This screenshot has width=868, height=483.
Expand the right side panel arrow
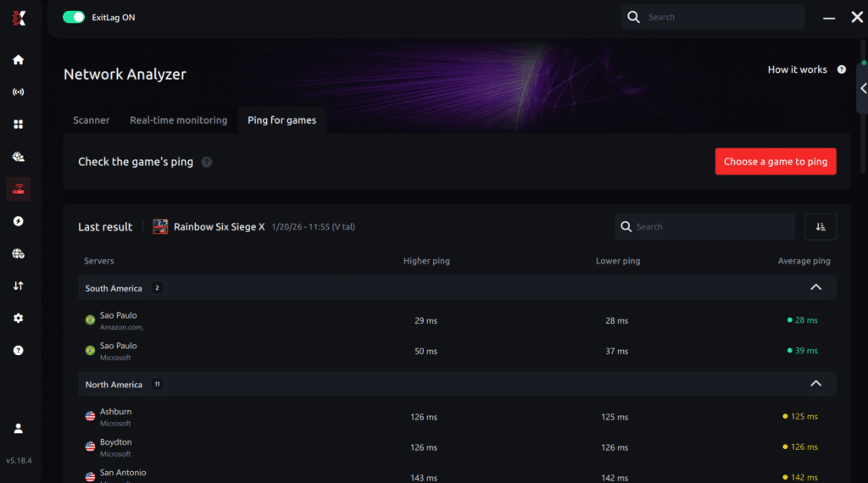863,88
